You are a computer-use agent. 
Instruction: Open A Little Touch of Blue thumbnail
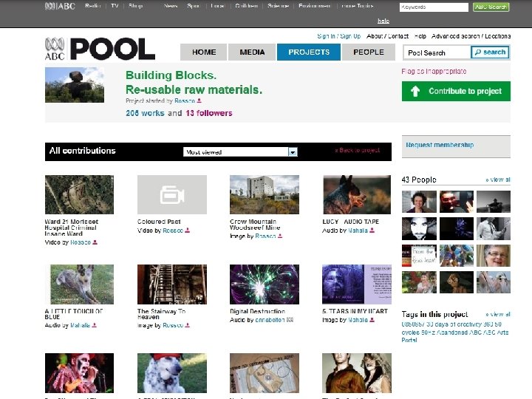tap(79, 284)
